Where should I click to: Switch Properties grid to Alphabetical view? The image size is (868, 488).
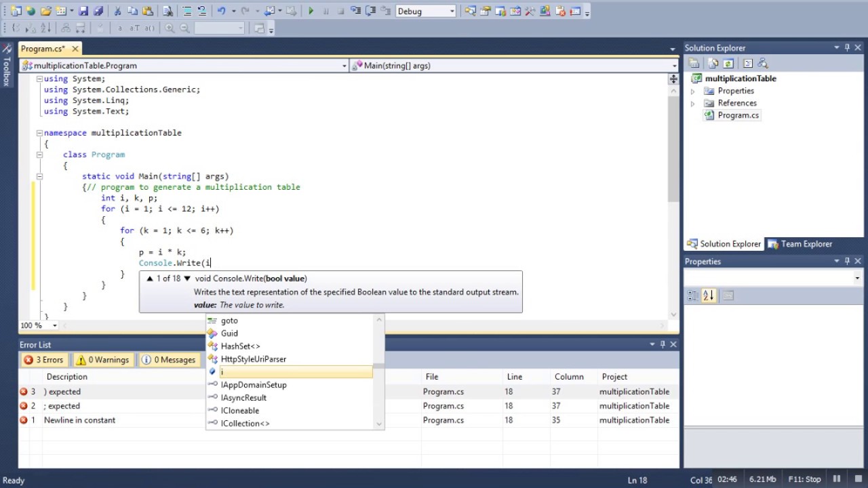point(709,296)
